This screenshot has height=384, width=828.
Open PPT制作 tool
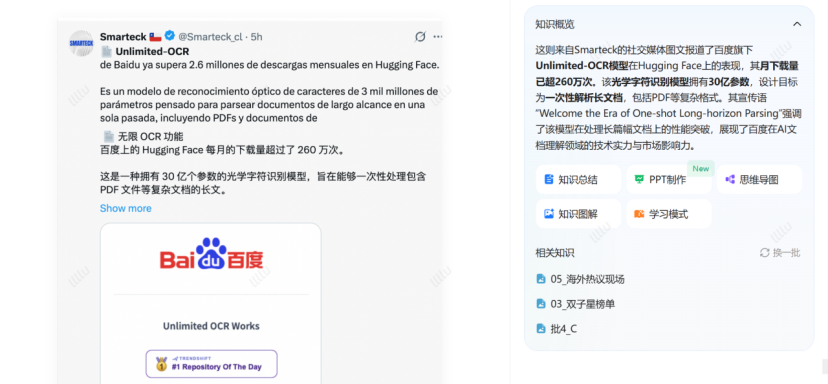[x=669, y=180]
